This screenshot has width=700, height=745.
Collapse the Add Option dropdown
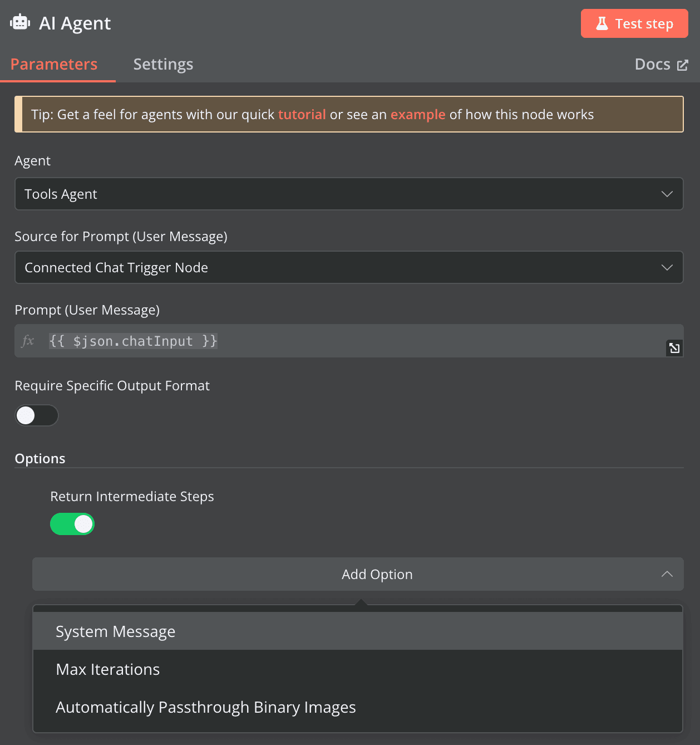click(x=358, y=574)
